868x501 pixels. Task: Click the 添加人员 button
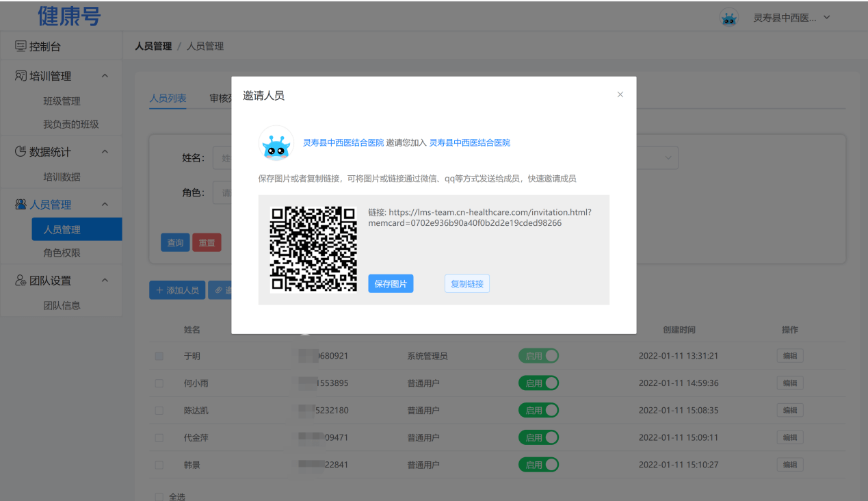point(177,290)
